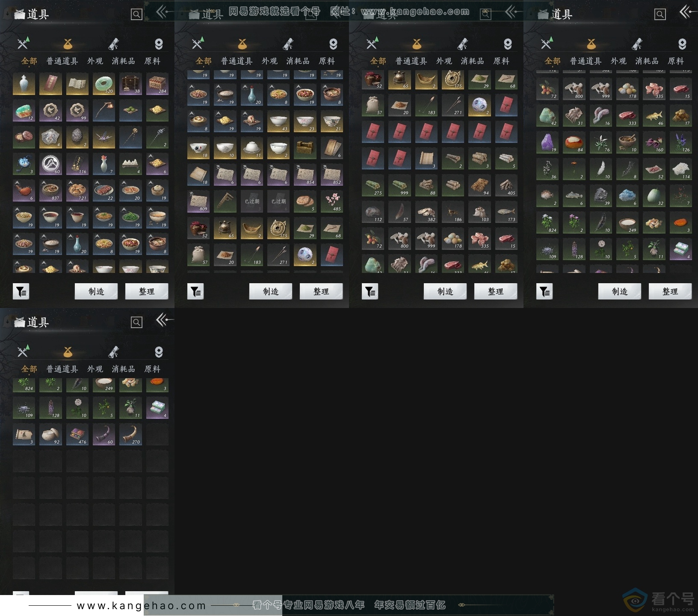
Task: Select the mountain emblem token with count 60
Action: [50, 164]
